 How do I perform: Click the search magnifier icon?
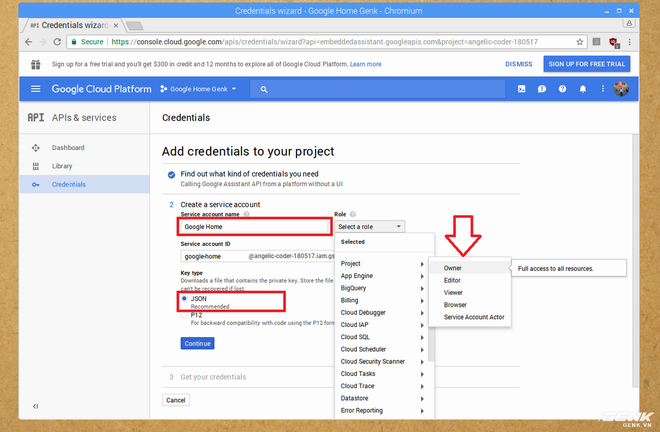pyautogui.click(x=264, y=89)
